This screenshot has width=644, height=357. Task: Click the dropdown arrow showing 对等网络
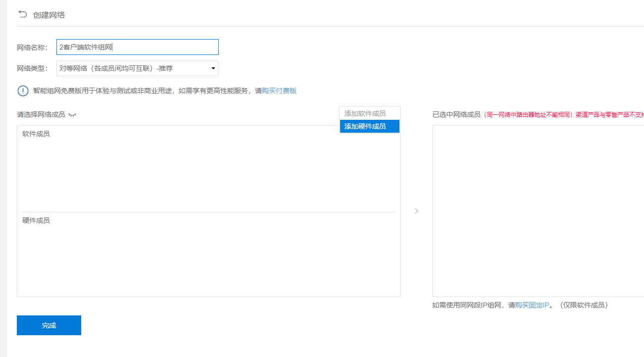click(x=213, y=68)
